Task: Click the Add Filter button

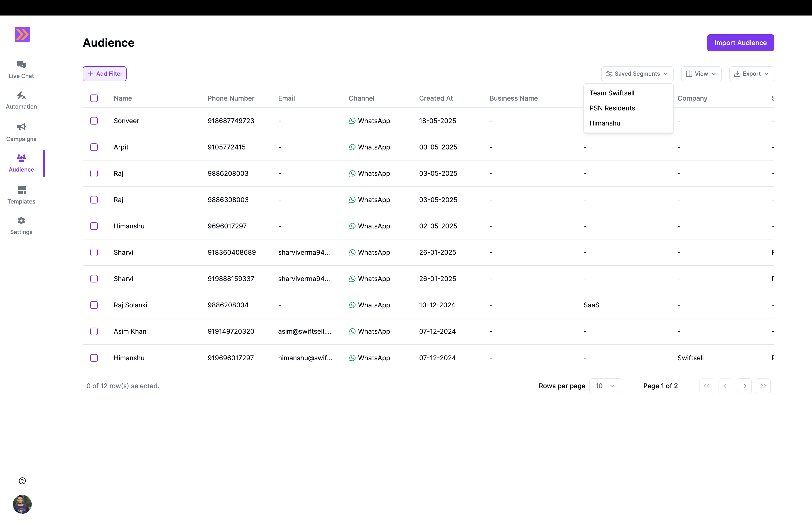Action: coord(105,74)
